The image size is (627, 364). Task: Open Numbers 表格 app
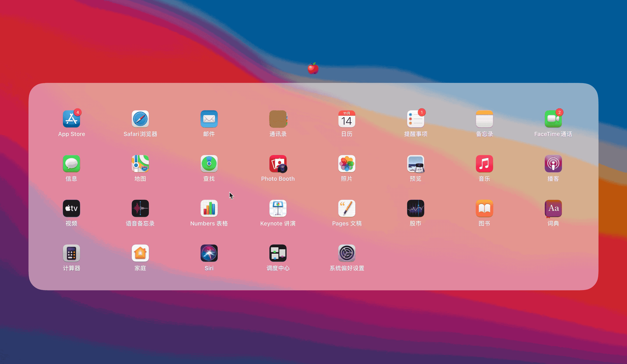click(209, 208)
